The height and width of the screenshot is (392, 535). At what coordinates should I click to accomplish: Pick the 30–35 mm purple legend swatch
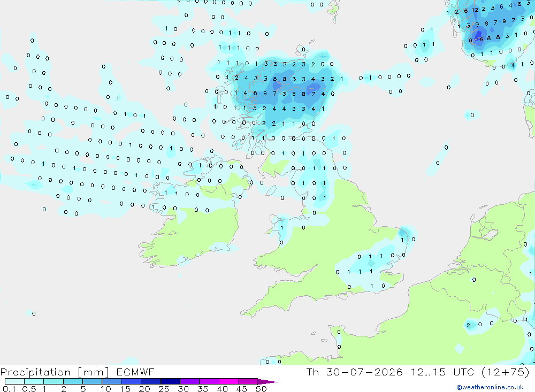189,381
